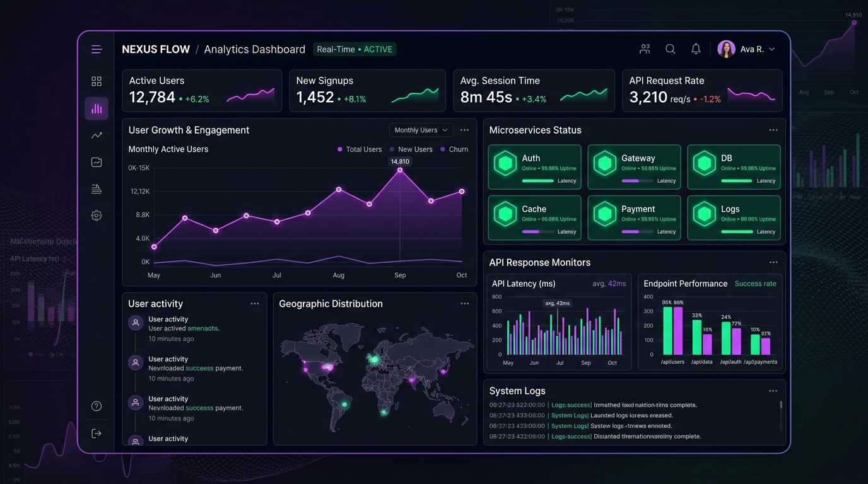The image size is (868, 484).
Task: Click the Cache service hexagon icon
Action: [505, 214]
